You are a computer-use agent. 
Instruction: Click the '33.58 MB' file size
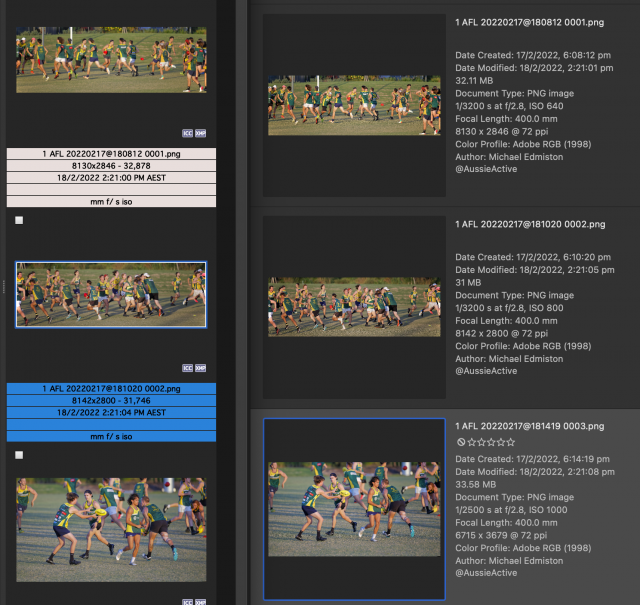point(476,484)
